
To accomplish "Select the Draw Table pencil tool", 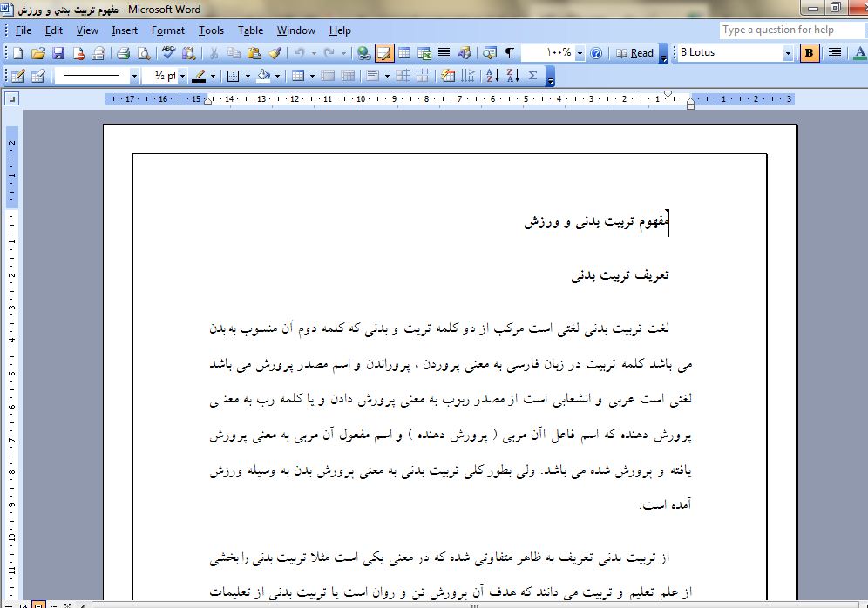I will pyautogui.click(x=17, y=76).
